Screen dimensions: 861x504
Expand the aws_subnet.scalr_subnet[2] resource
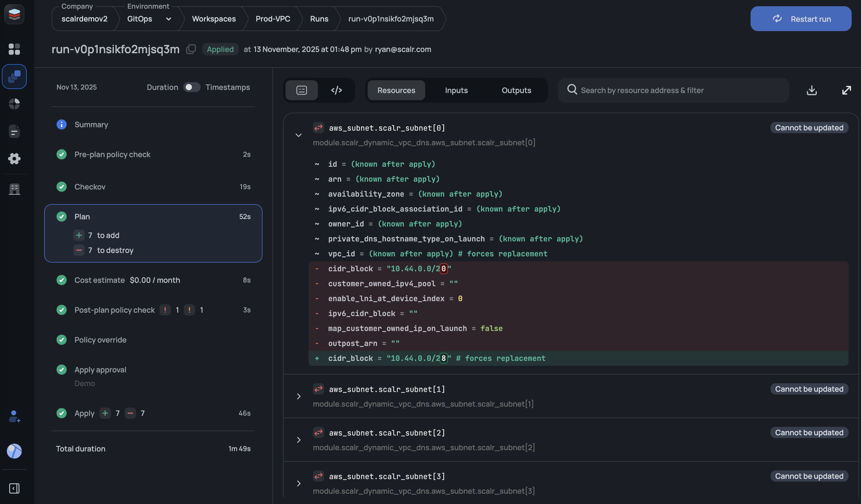pyautogui.click(x=298, y=440)
